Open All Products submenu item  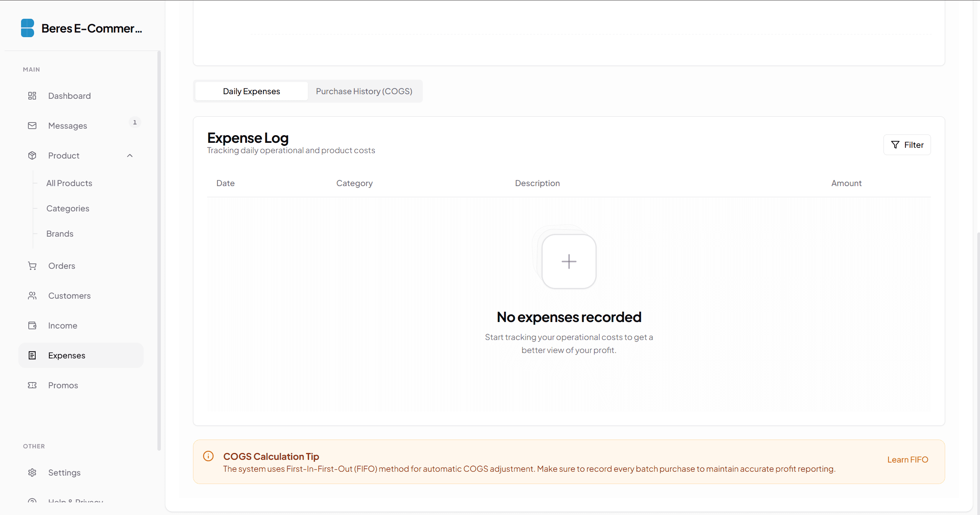[x=69, y=183]
